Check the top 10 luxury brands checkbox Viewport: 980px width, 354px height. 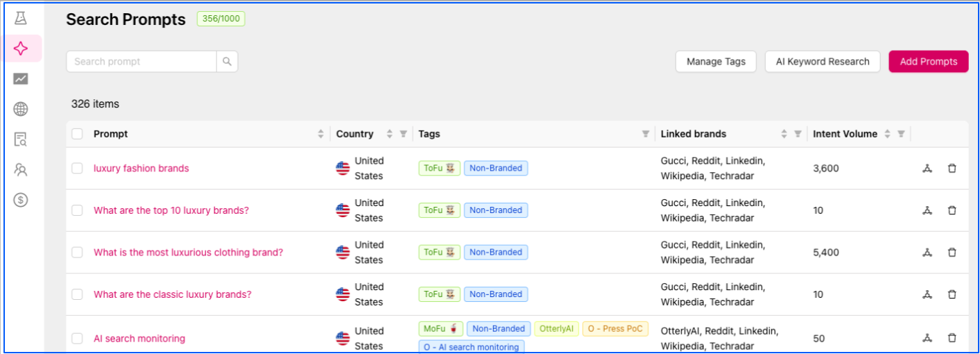pyautogui.click(x=77, y=210)
